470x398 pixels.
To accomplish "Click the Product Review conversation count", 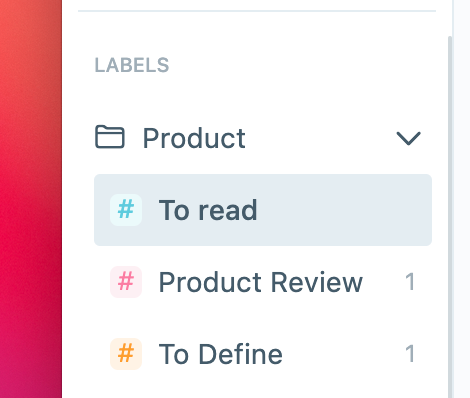I will [x=410, y=282].
